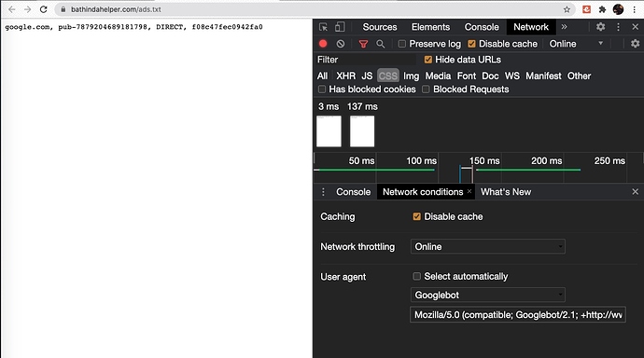Screen dimensions: 644x358
Task: Open the Extensions puzzle menu
Action: (x=602, y=9)
